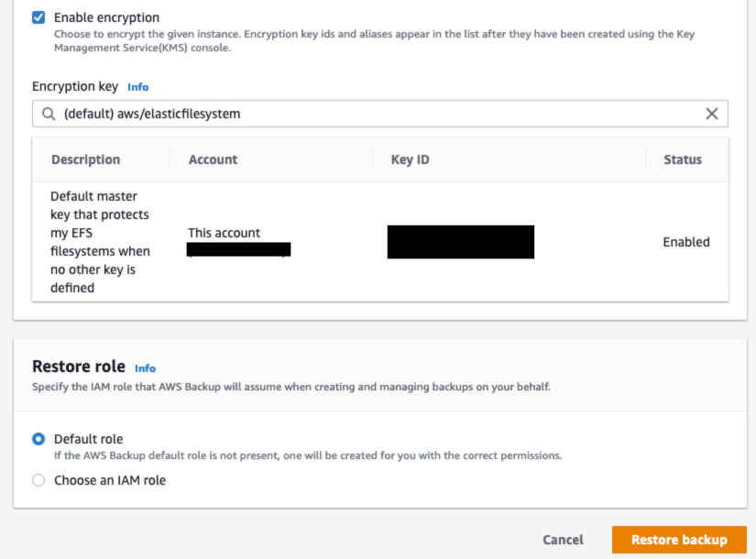Click the magnifier icon in key search
756x559 pixels.
point(48,114)
